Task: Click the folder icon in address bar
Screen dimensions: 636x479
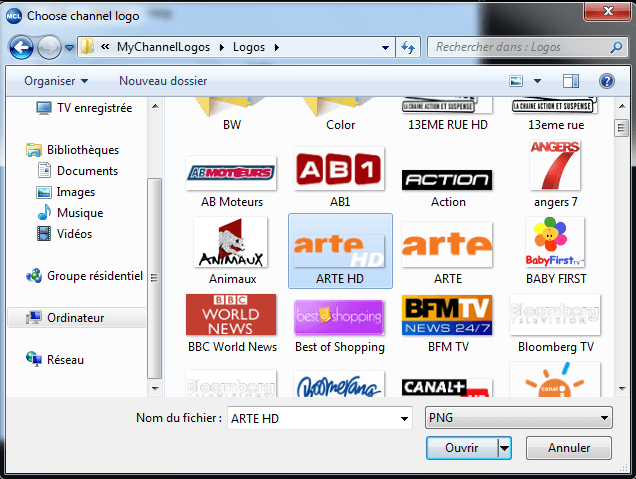Action: [86, 47]
